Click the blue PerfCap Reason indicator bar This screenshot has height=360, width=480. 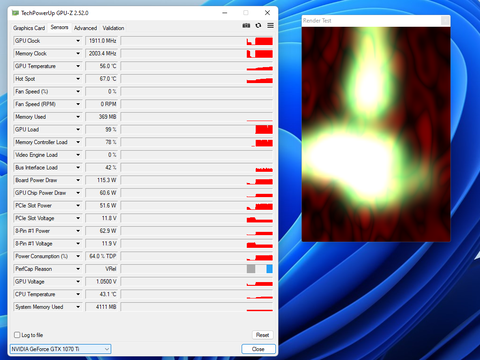[x=270, y=269]
